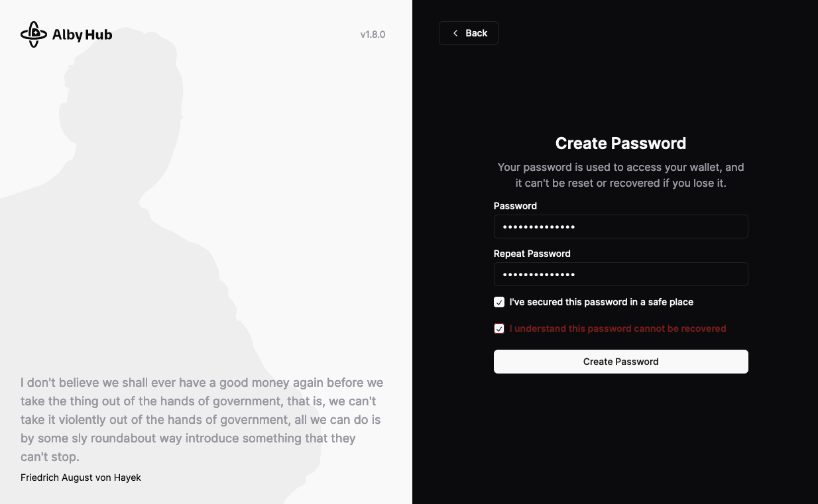Click the Password field label
The width and height of the screenshot is (818, 504).
pos(515,206)
